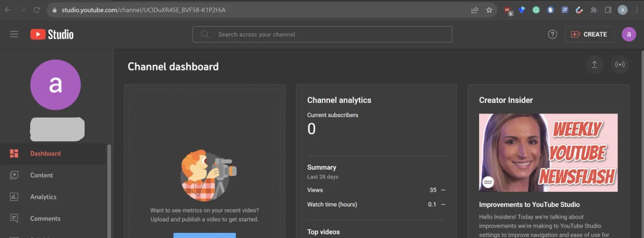The width and height of the screenshot is (644, 238).
Task: Click the Dashboard grid icon
Action: (14, 154)
